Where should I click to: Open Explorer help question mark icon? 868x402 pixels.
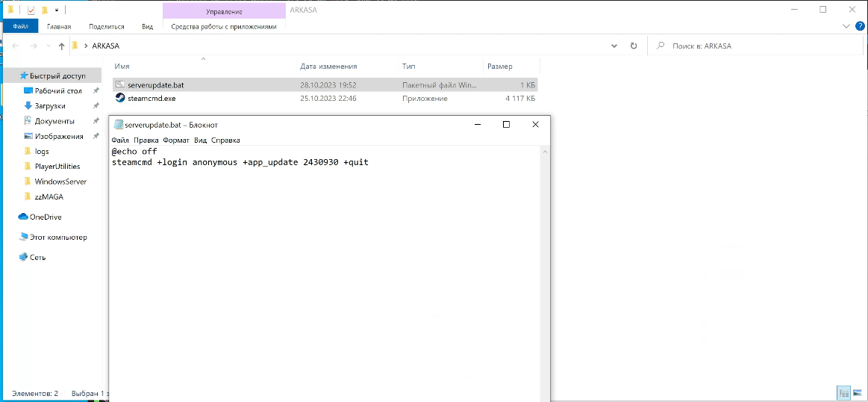click(x=859, y=26)
